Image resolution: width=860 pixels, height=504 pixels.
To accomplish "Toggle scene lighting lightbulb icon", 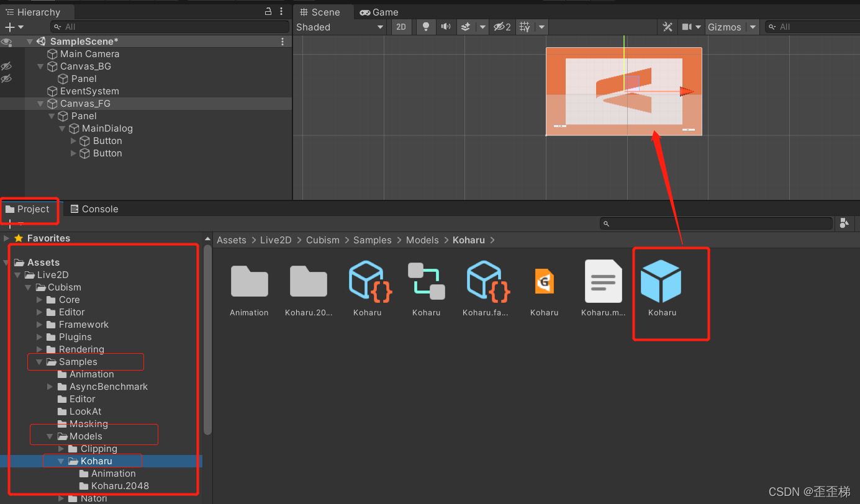I will coord(425,27).
